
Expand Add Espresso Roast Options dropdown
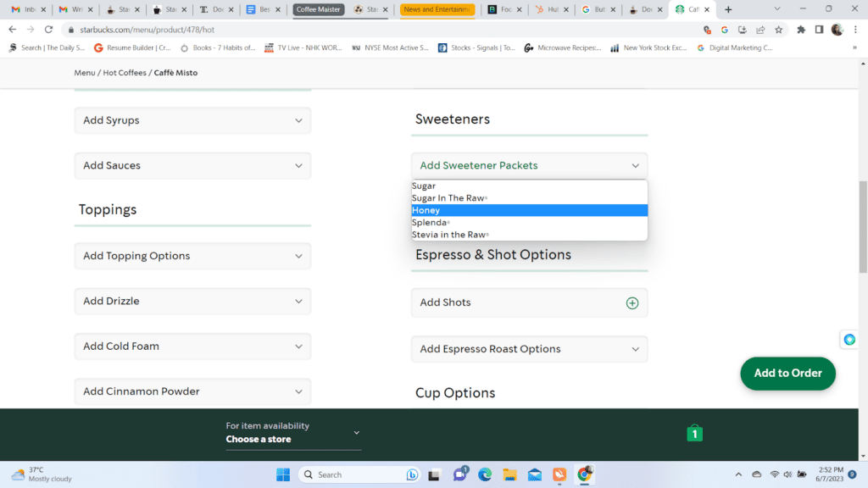coord(529,349)
